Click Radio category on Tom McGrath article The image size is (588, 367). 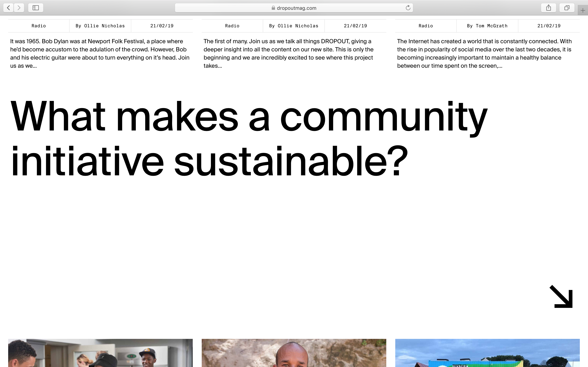(425, 26)
